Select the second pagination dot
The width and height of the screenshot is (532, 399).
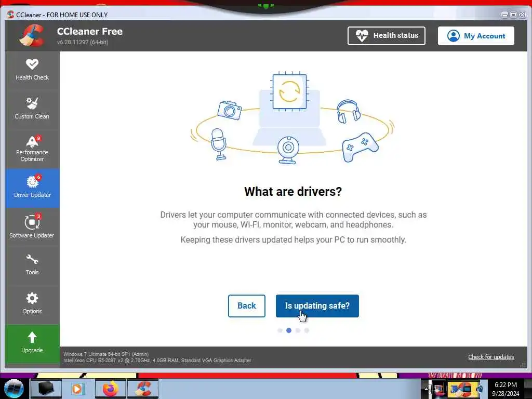[289, 330]
